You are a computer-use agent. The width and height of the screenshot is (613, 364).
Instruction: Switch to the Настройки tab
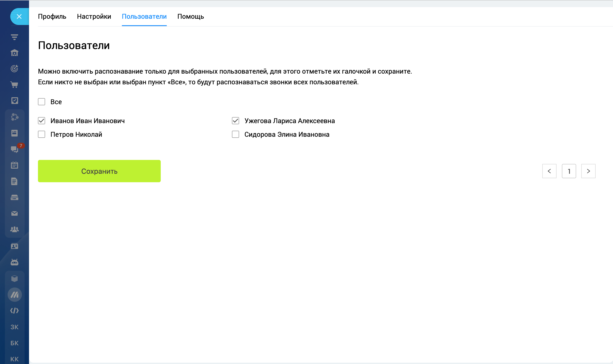pyautogui.click(x=94, y=17)
